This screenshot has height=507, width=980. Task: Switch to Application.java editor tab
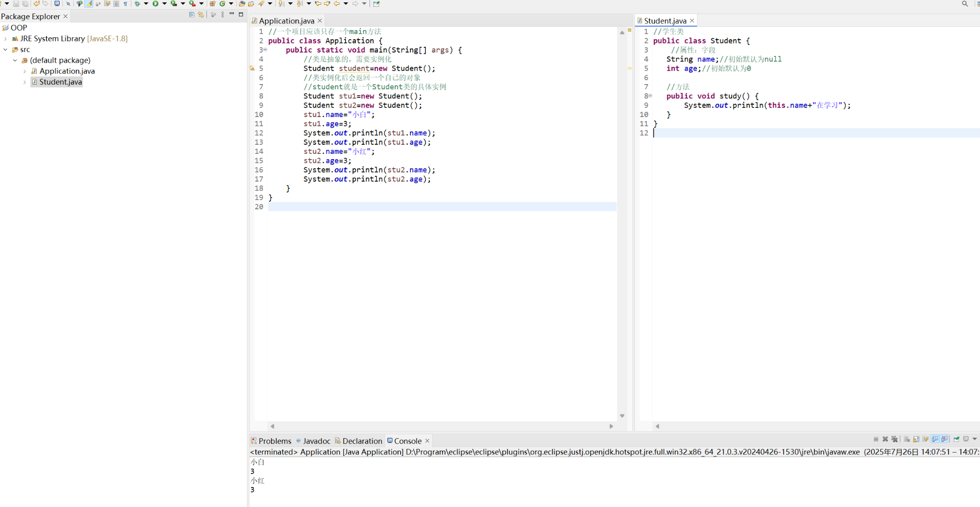tap(286, 21)
